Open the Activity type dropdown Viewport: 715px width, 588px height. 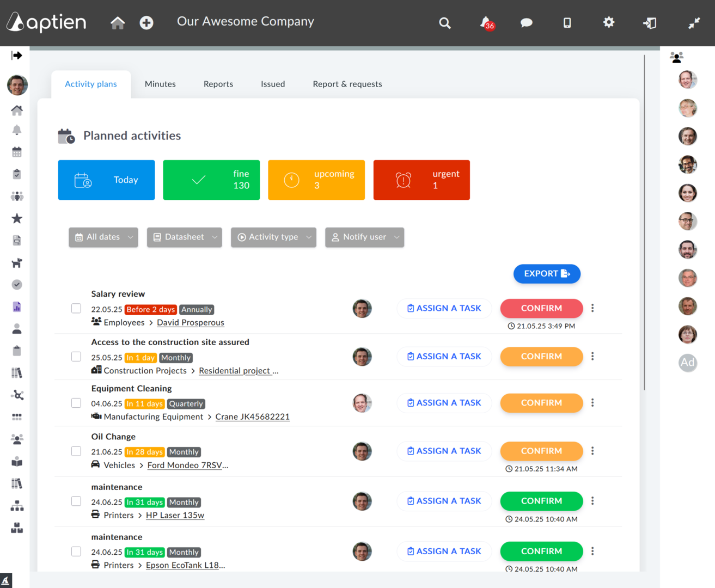273,237
